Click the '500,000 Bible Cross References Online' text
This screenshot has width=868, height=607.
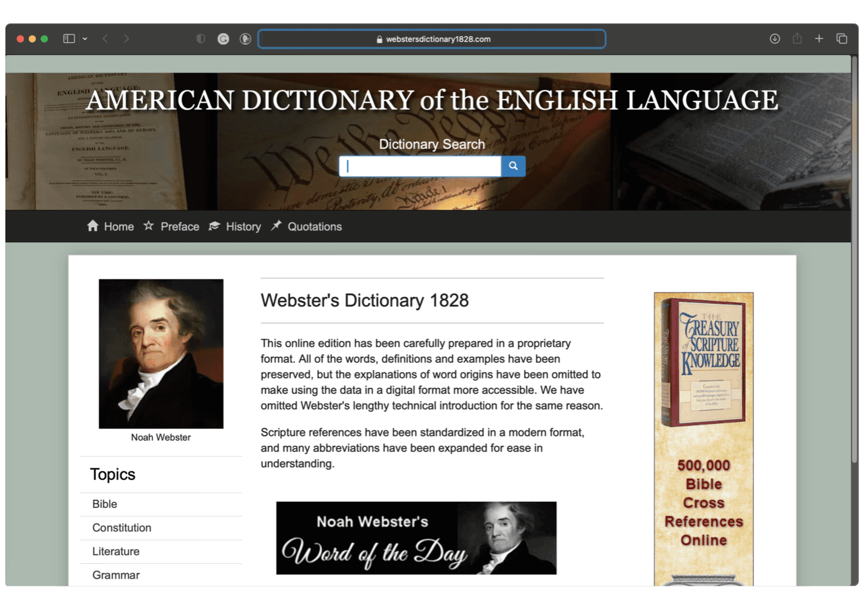(x=703, y=503)
